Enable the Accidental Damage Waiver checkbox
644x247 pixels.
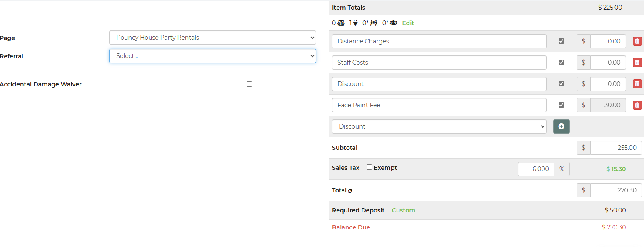[x=249, y=84]
